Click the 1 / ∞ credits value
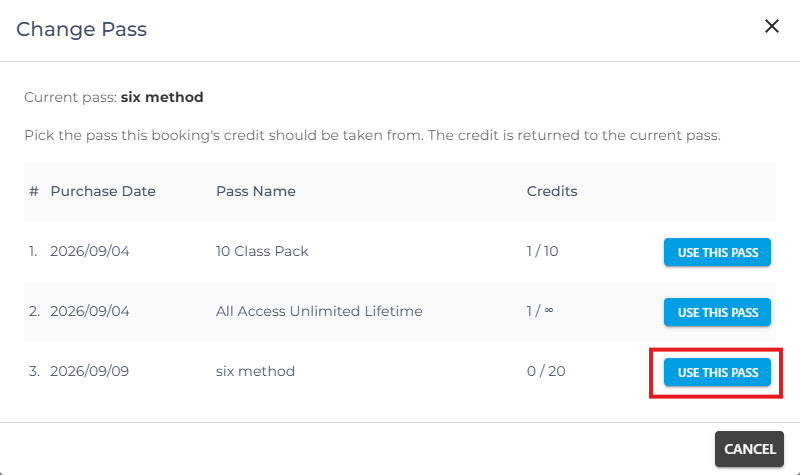The image size is (800, 475). 540,311
